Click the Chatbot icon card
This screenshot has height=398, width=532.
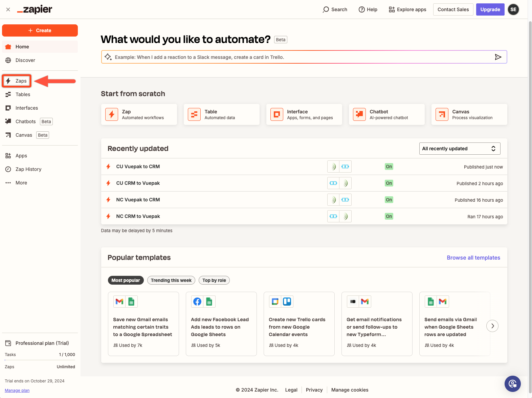pyautogui.click(x=359, y=114)
